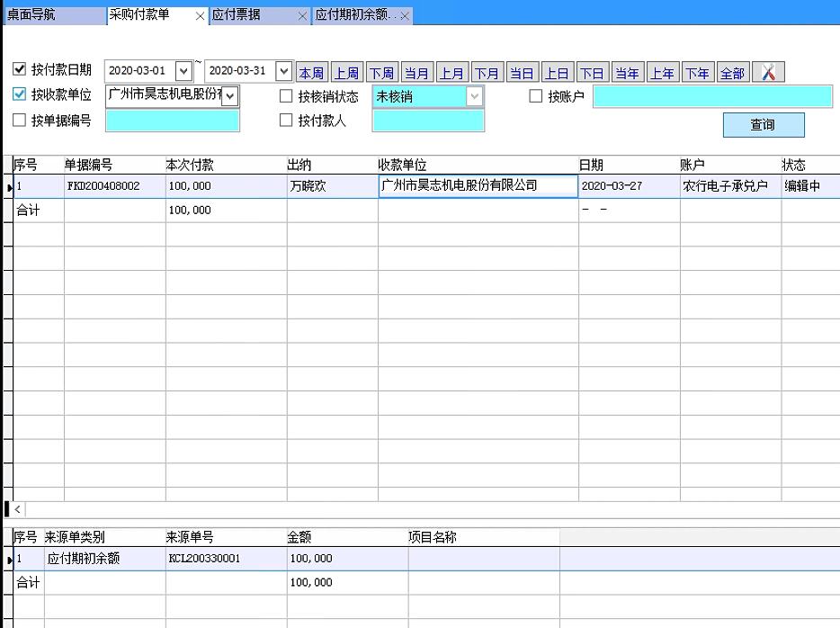
Task: Switch to the 桌面导航 tab
Action: click(x=31, y=15)
